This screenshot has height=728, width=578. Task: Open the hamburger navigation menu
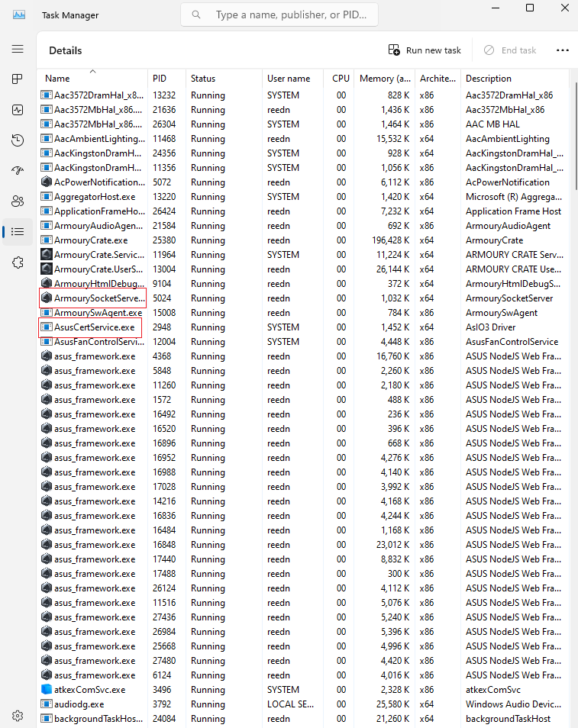tap(18, 49)
